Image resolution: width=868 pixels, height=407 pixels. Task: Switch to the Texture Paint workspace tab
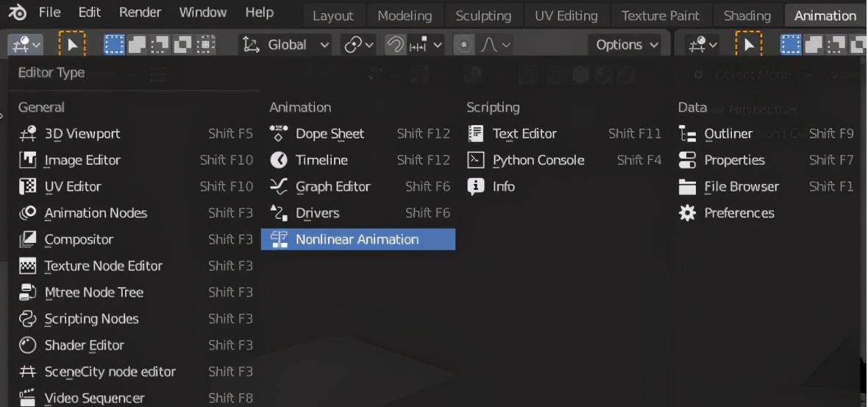(x=661, y=16)
